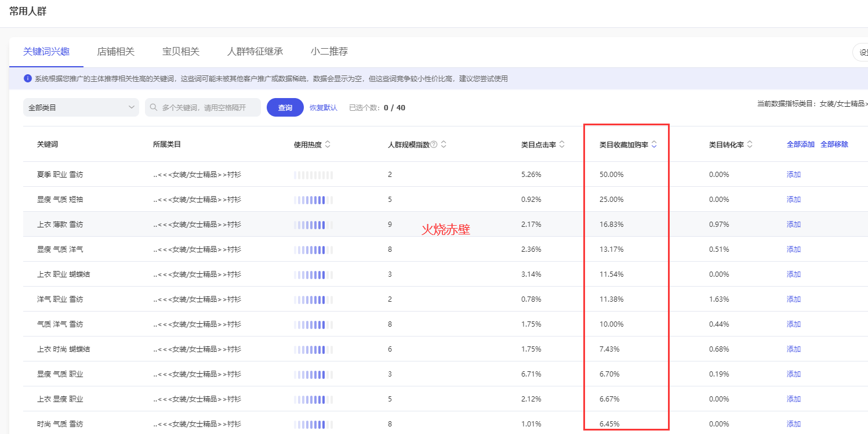Add keyword 时尚 气质 雪纺
This screenshot has height=434, width=868.
[794, 424]
